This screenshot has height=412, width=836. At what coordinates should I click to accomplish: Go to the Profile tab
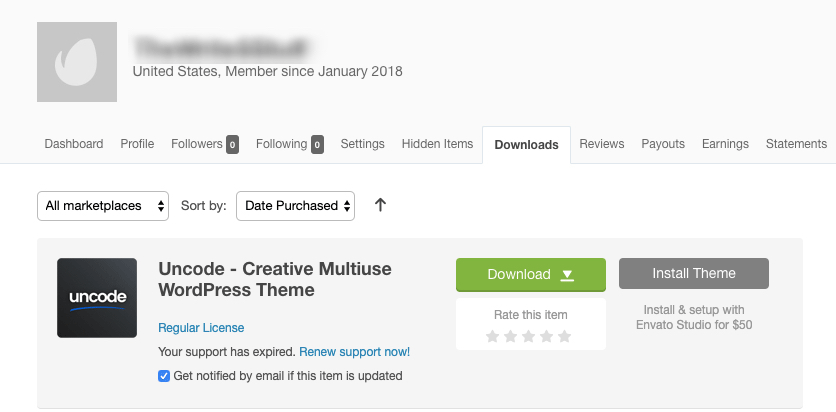(137, 144)
